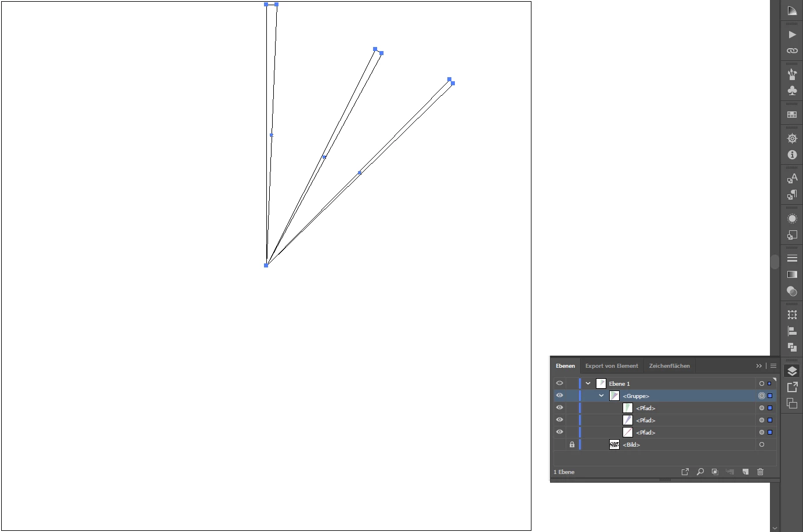Image resolution: width=803 pixels, height=532 pixels.
Task: Open the Align panel icon
Action: 792,331
